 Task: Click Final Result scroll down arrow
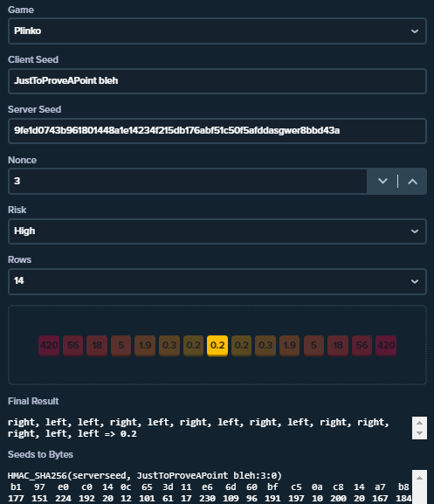[x=419, y=433]
